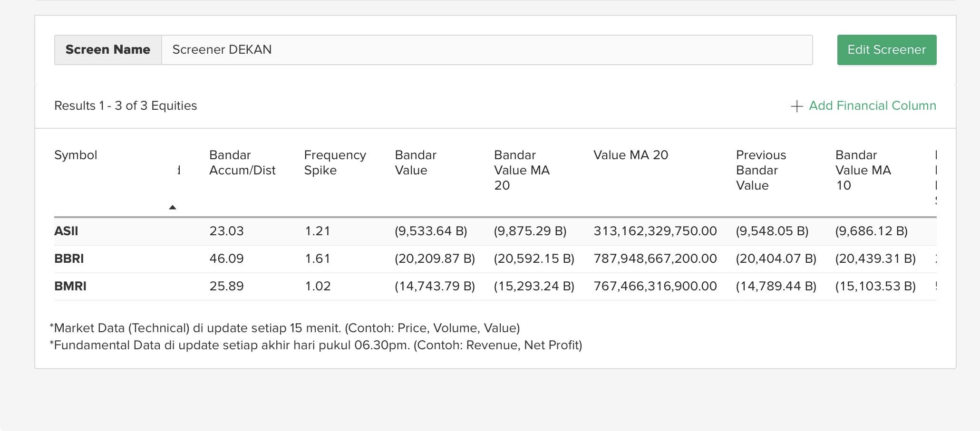Click ASII's Bandar Accum/Dist value 23.03
The image size is (980, 431).
(226, 231)
